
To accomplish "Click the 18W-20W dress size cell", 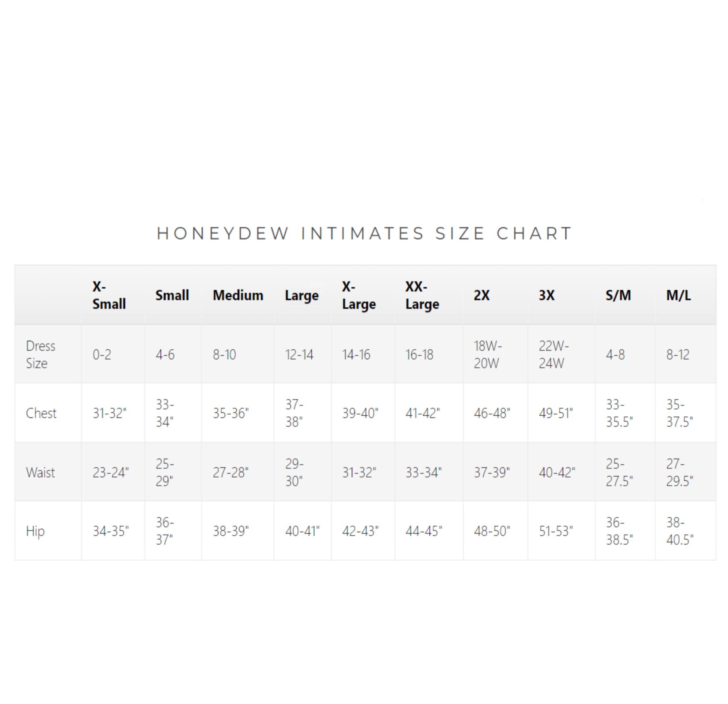I will point(488,354).
